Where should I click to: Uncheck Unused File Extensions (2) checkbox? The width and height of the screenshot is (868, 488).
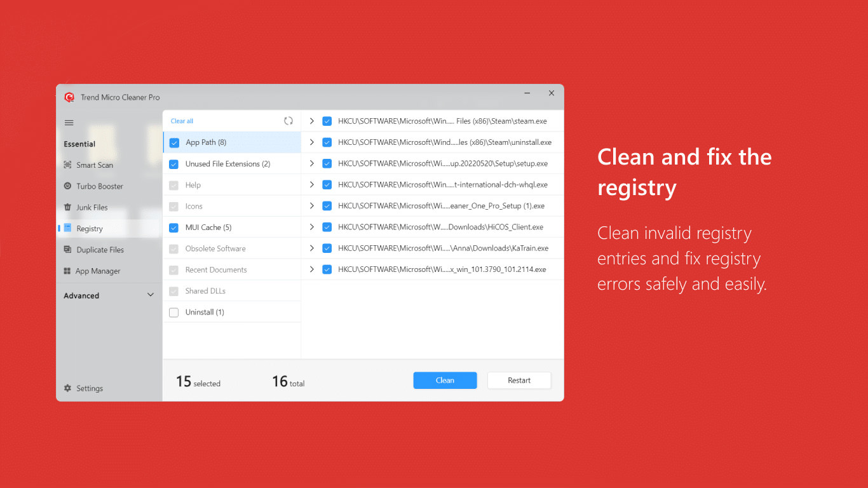173,164
